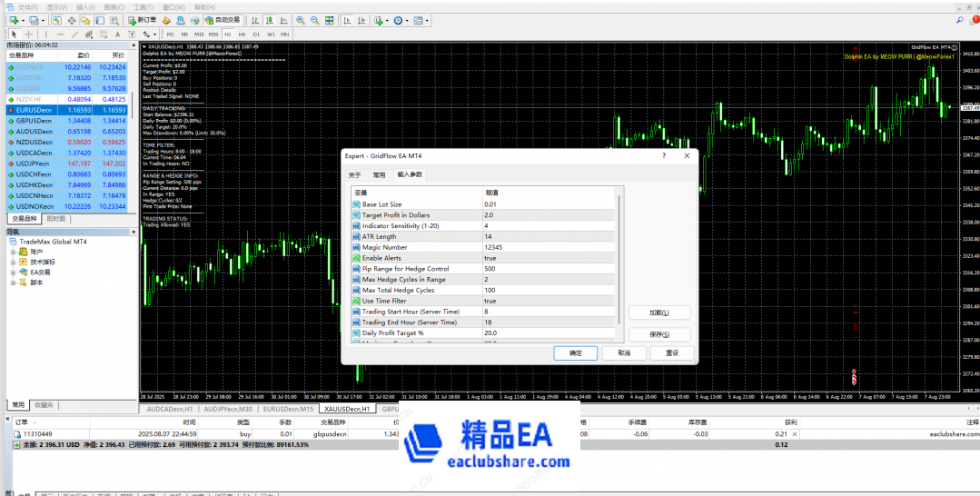Expand the 技术指标 (Indicators) tree node
Viewport: 980px width, 496px height.
(x=13, y=262)
